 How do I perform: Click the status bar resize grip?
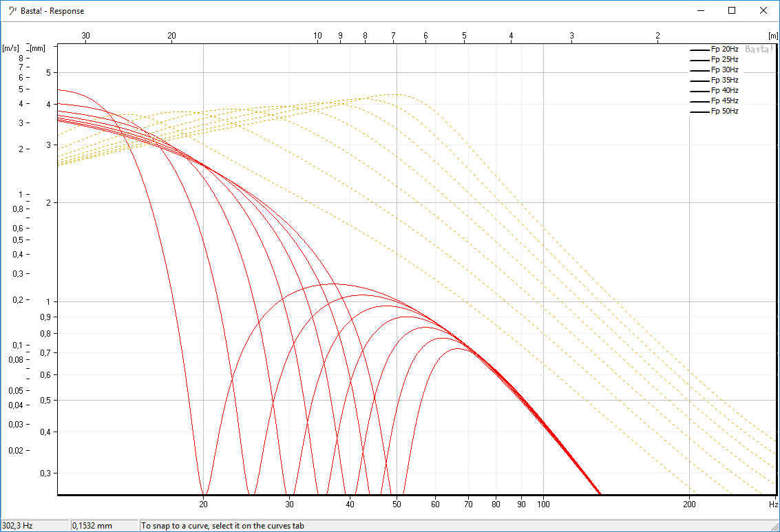pos(774,526)
